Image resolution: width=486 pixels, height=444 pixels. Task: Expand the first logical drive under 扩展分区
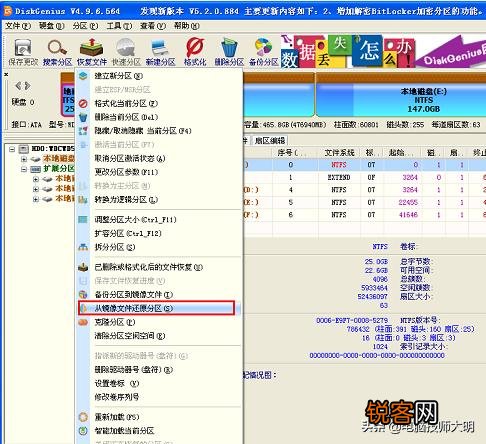pos(36,179)
